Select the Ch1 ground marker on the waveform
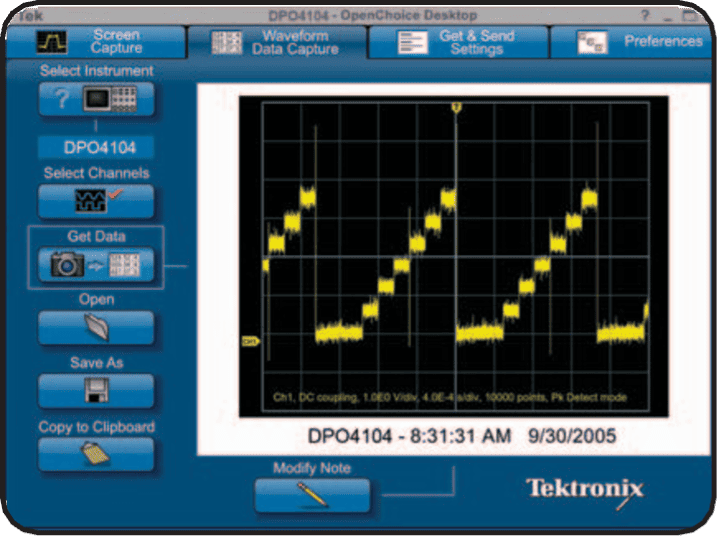 coord(250,341)
